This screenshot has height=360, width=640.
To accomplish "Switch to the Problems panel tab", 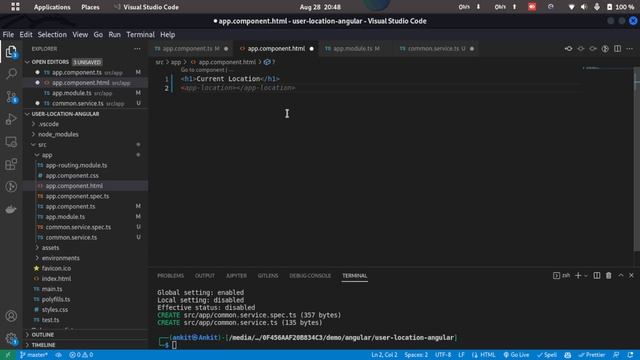I will click(x=170, y=276).
